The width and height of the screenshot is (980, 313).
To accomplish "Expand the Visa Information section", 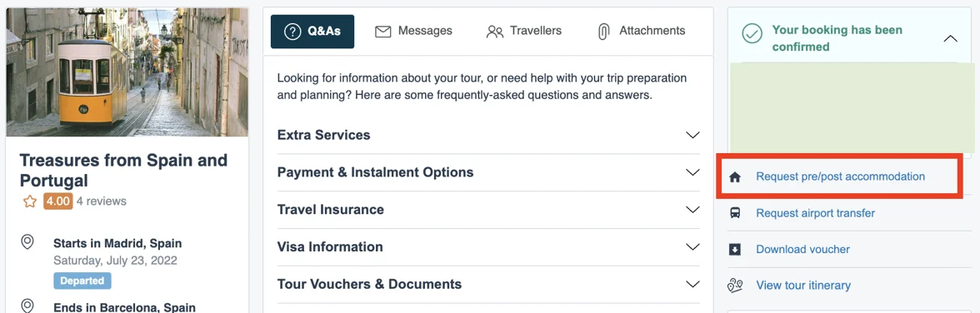I will [488, 247].
